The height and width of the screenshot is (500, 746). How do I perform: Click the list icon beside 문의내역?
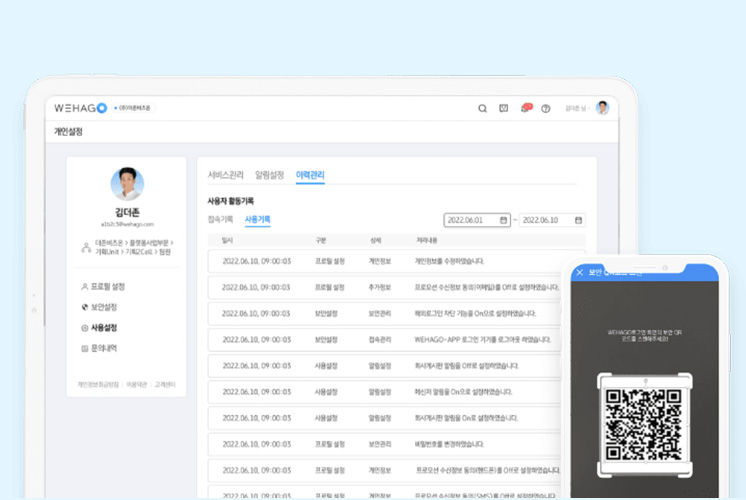coord(85,348)
